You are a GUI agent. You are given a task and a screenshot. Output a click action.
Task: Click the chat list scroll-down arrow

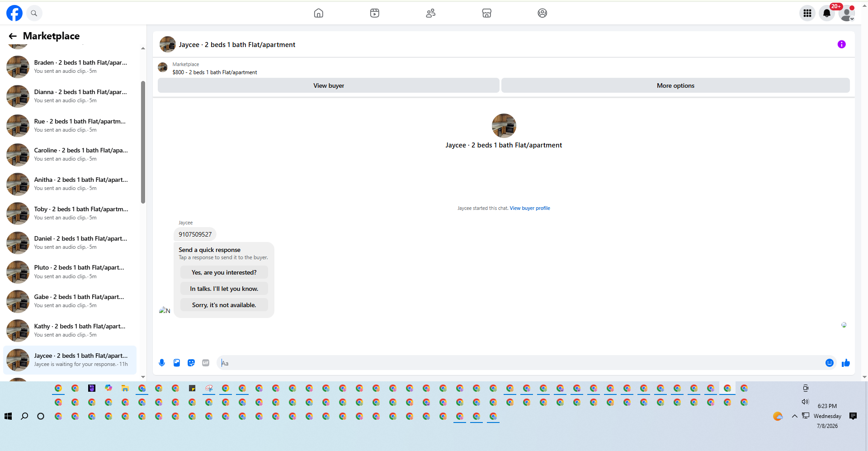pos(143,377)
